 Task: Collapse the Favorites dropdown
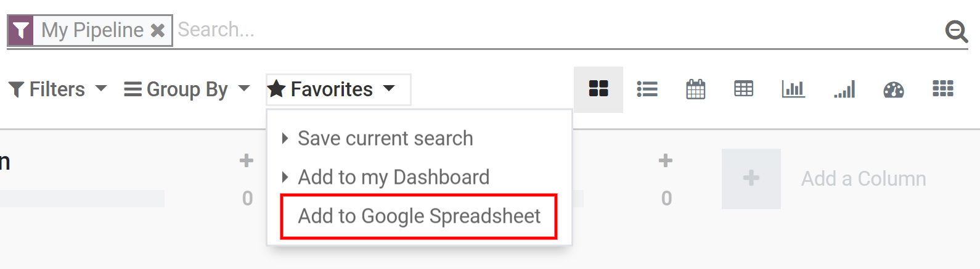click(338, 89)
